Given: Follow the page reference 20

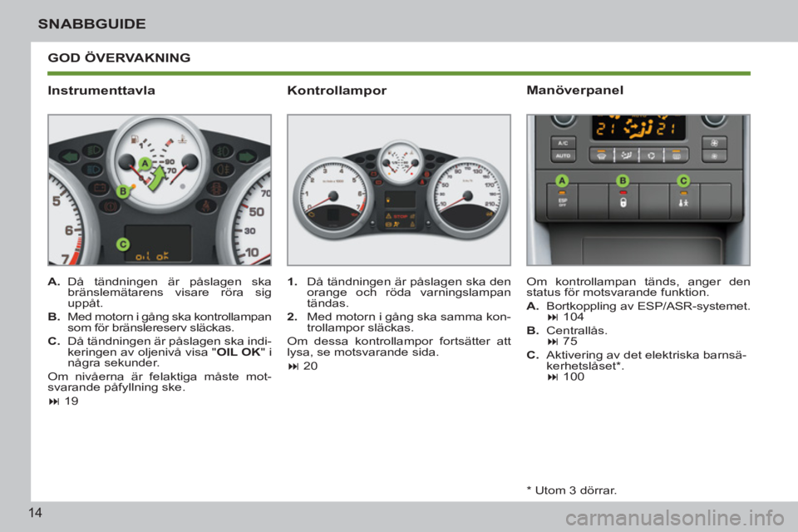Looking at the screenshot, I should [x=310, y=366].
